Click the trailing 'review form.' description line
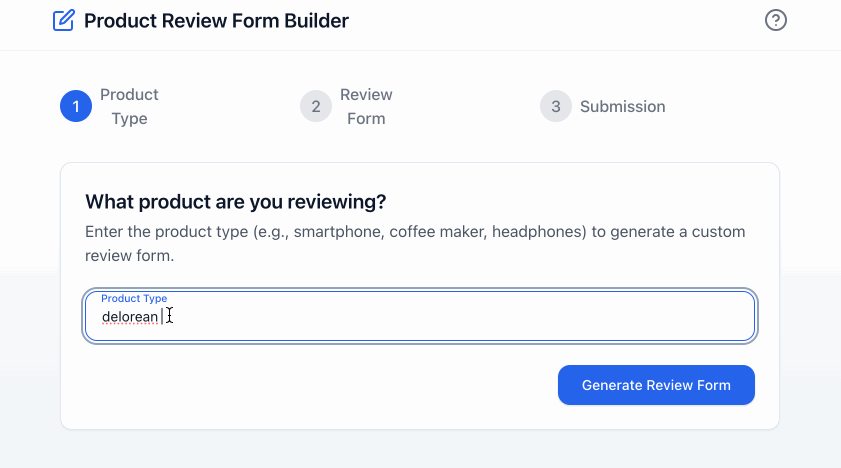Viewport: 841px width, 468px height. point(130,256)
